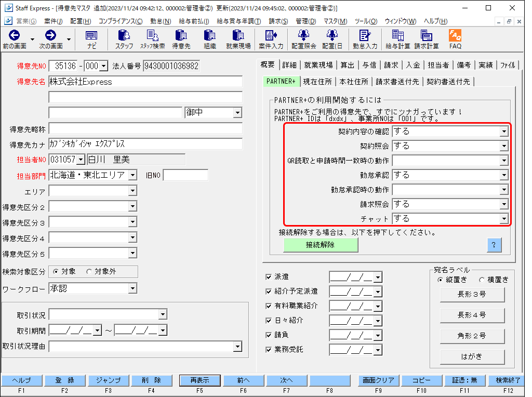Open the 組織 toolbar icon
Screen dimensions: 532x397
click(x=210, y=35)
